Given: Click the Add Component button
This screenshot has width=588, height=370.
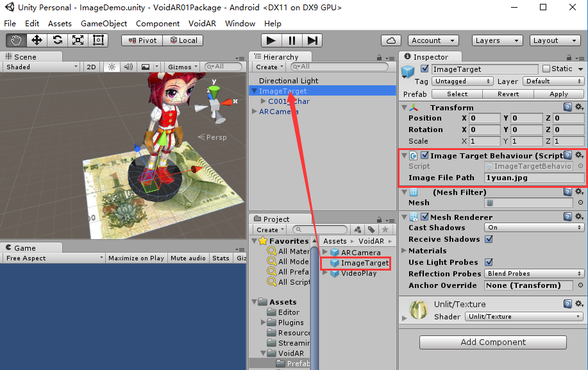Looking at the screenshot, I should click(492, 342).
